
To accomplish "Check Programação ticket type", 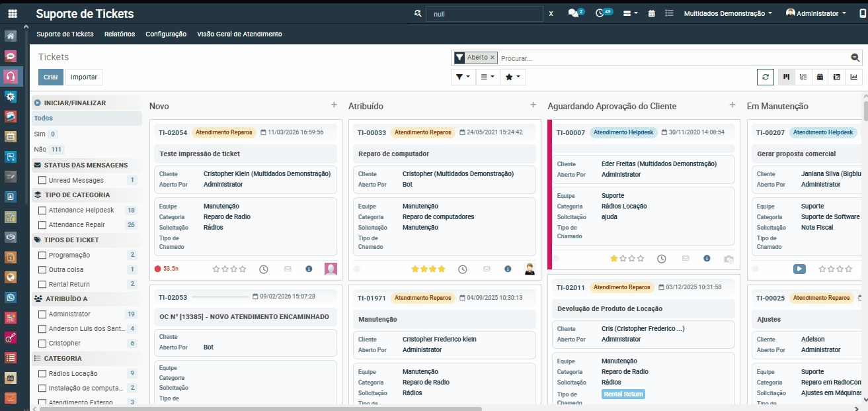I will point(42,255).
